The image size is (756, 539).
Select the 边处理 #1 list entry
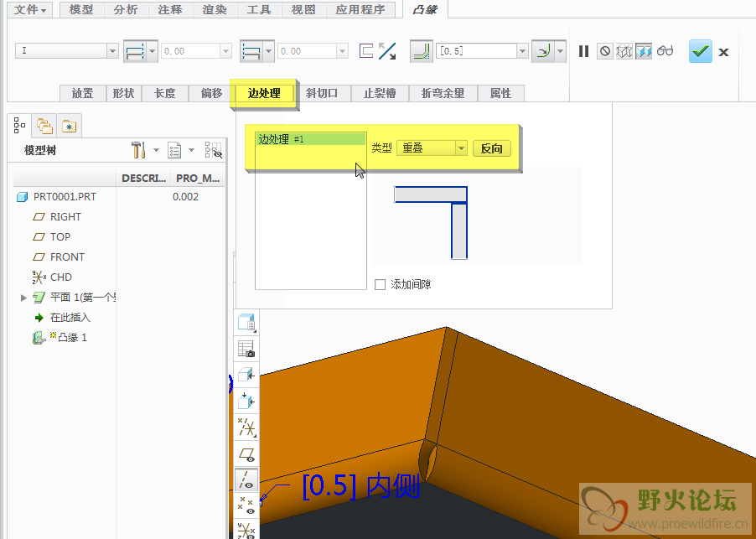pyautogui.click(x=310, y=139)
